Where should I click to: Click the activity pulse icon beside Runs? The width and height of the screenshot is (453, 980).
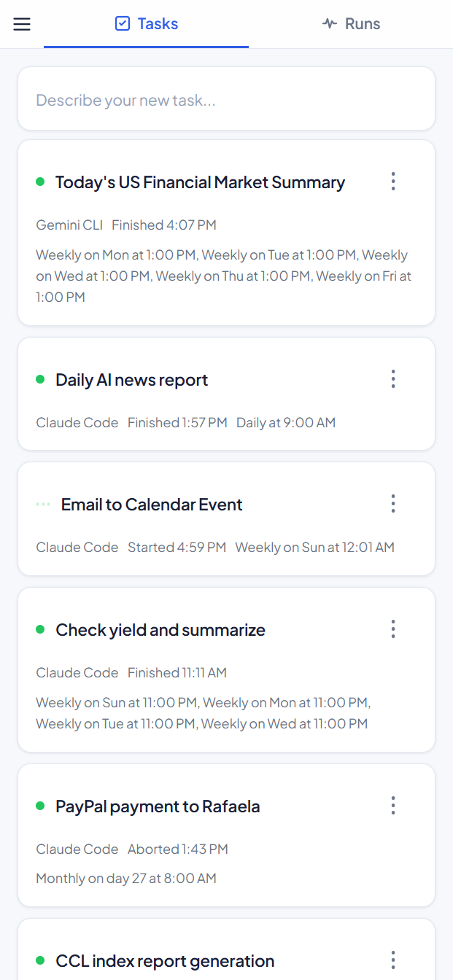point(328,23)
